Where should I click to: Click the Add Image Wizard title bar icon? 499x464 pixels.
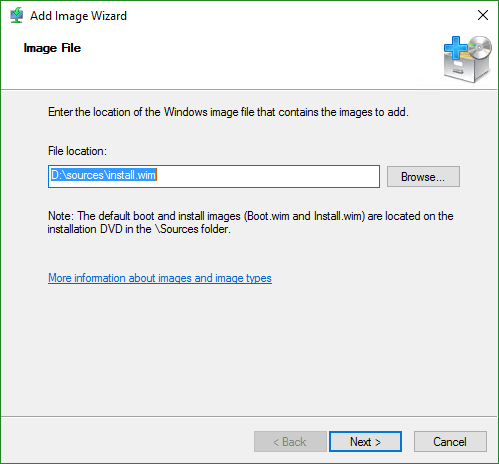pos(16,15)
